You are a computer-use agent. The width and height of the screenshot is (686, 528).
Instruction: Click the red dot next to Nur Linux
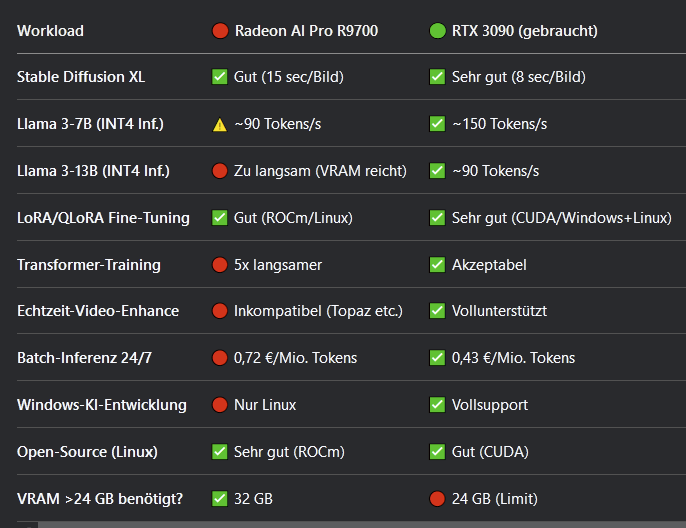click(220, 405)
